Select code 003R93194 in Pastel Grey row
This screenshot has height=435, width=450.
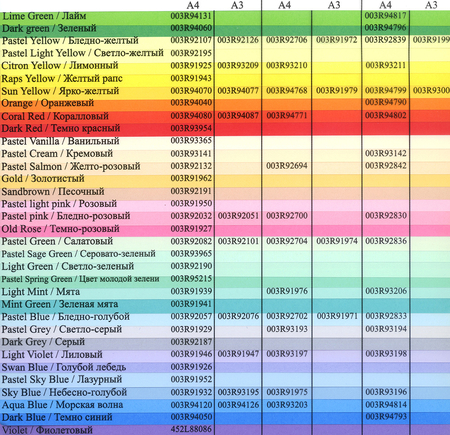click(x=386, y=329)
